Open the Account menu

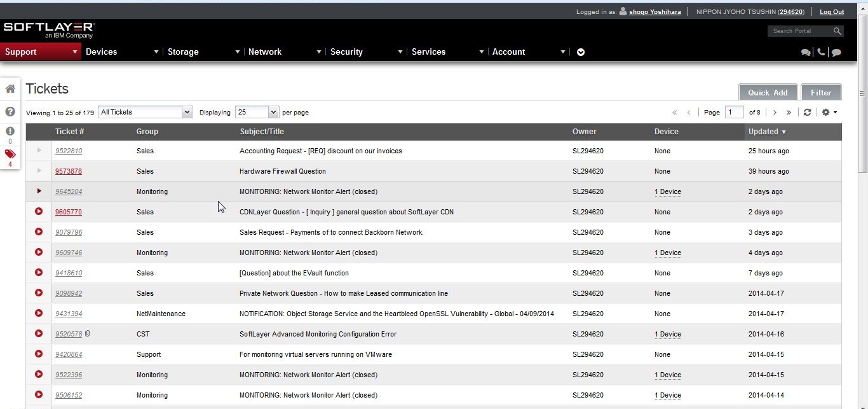tap(529, 52)
